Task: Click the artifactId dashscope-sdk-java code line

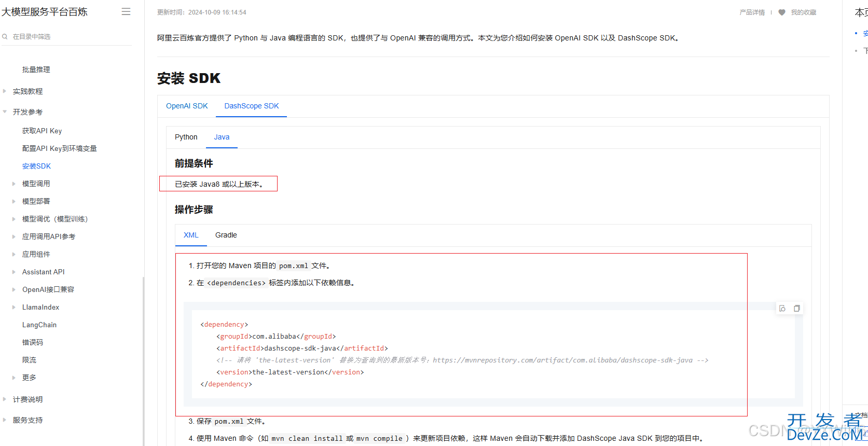Action: coord(302,349)
